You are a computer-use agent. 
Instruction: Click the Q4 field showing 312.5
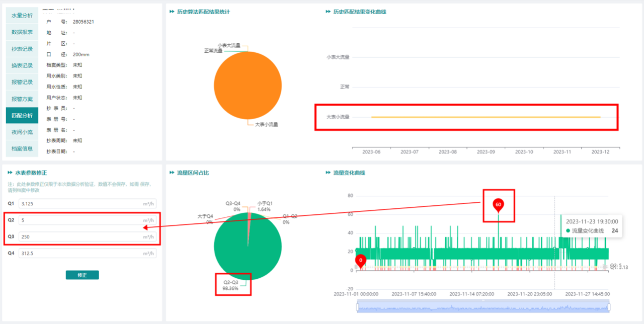pyautogui.click(x=80, y=254)
